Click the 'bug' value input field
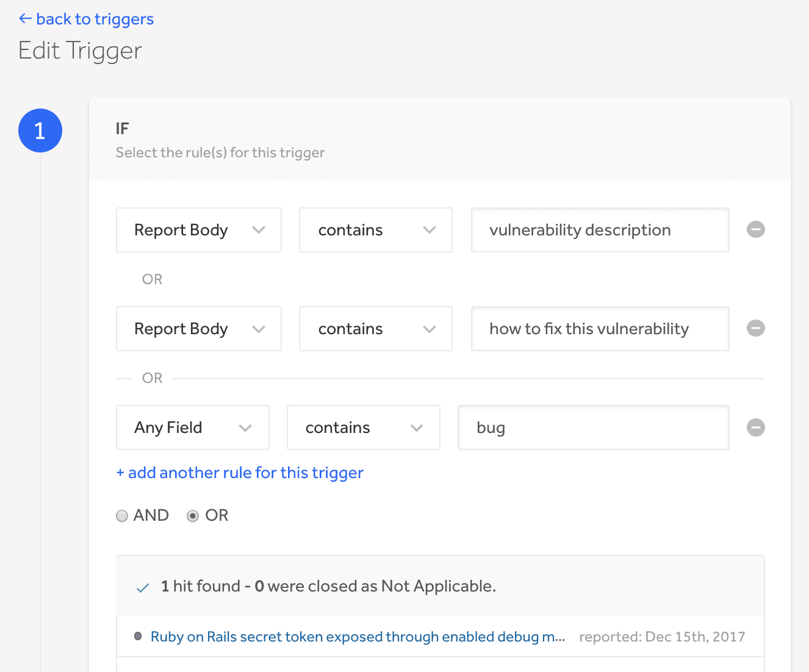Image resolution: width=809 pixels, height=672 pixels. pyautogui.click(x=593, y=427)
